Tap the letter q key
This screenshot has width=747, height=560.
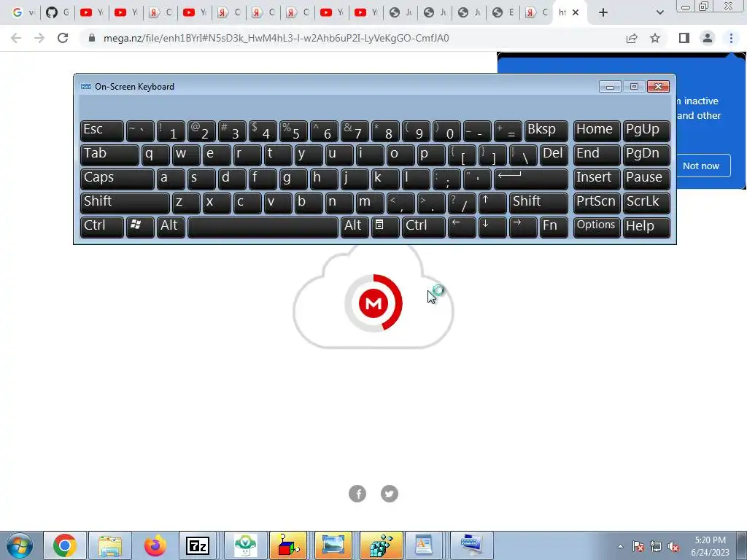[155, 155]
